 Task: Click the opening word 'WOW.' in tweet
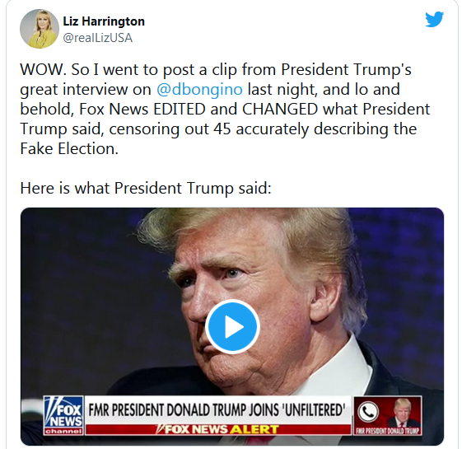click(43, 69)
